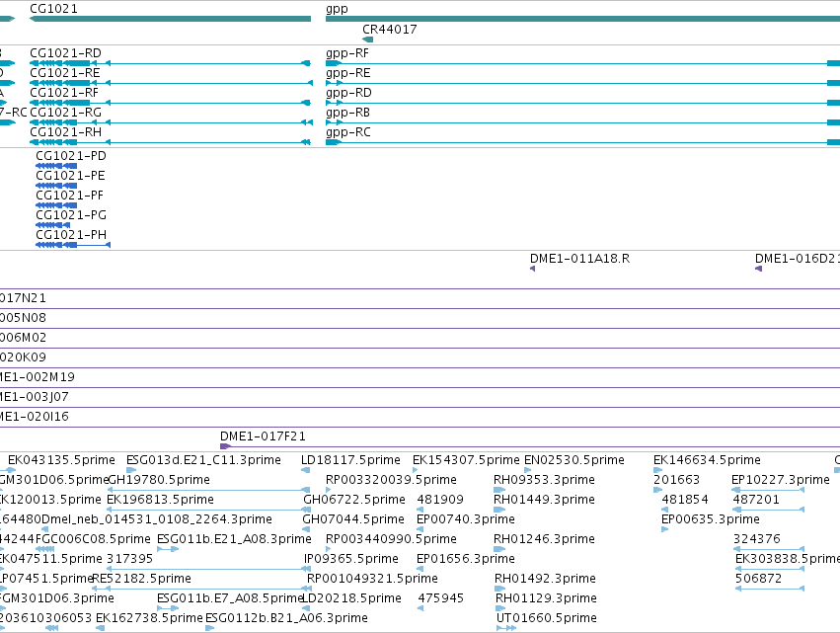Click EST RH01246.3prime
This screenshot has width=840, height=633.
(x=544, y=539)
